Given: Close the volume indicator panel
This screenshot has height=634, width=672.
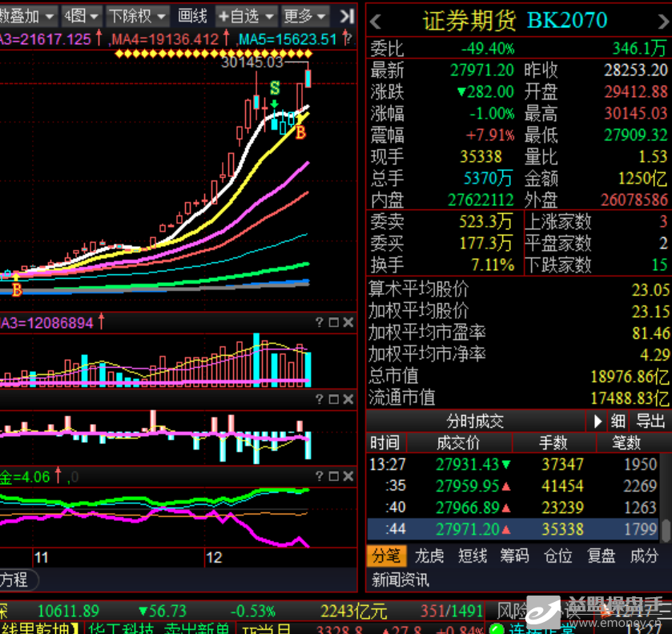Looking at the screenshot, I should click(x=348, y=322).
